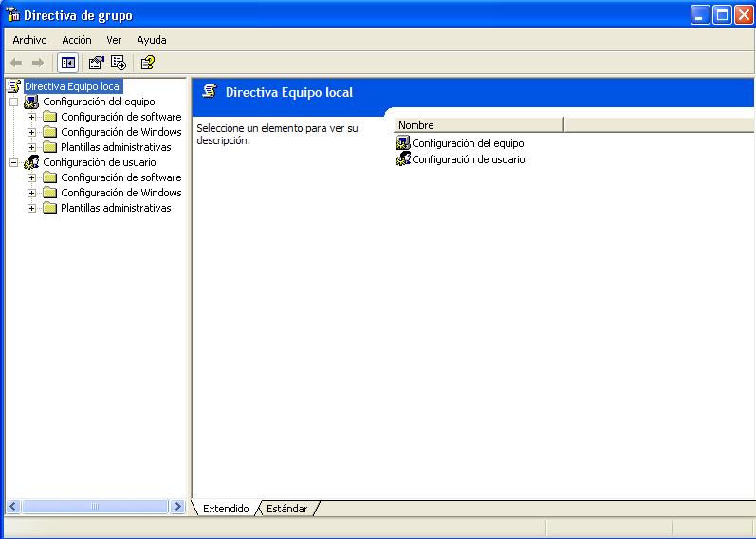Select Directiva Equipo local tree root label
This screenshot has height=539, width=756.
(x=73, y=86)
